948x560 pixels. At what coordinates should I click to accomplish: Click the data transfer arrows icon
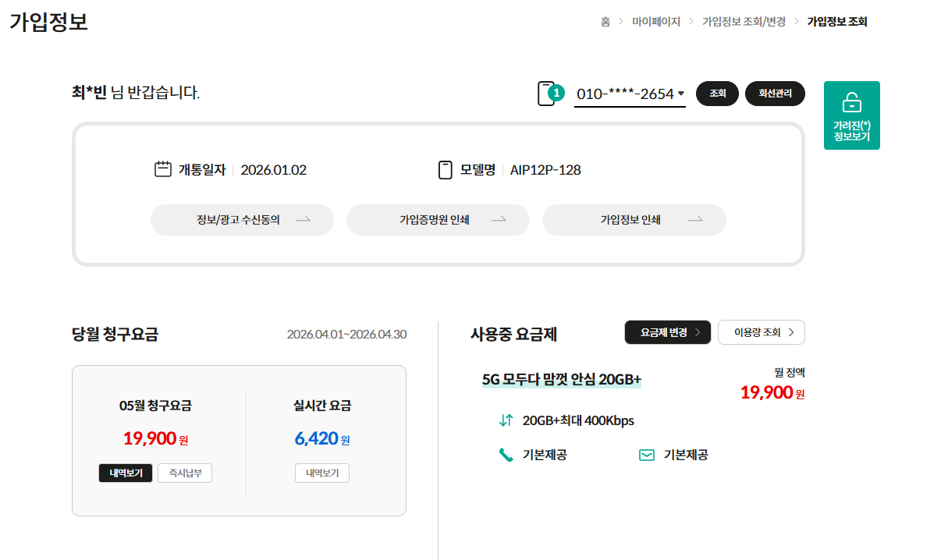point(506,420)
